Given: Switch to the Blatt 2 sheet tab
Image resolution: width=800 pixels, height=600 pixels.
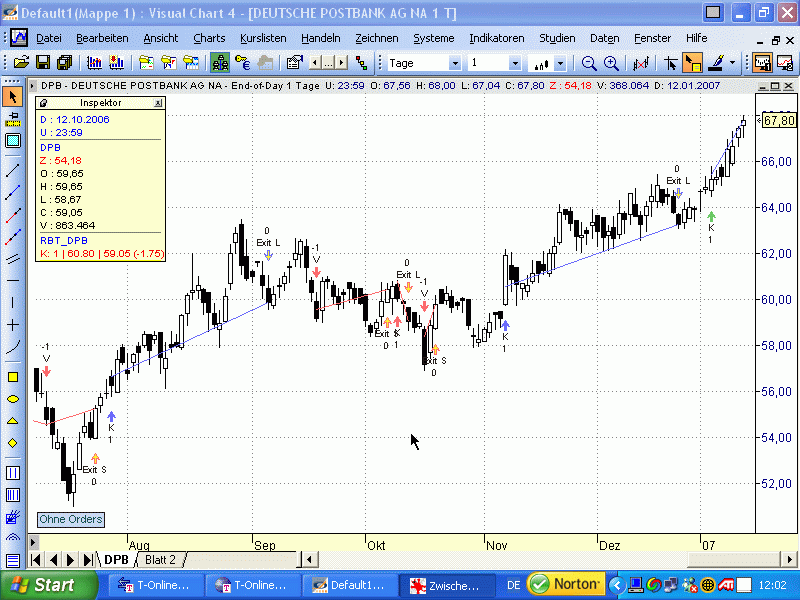Looking at the screenshot, I should (x=160, y=560).
